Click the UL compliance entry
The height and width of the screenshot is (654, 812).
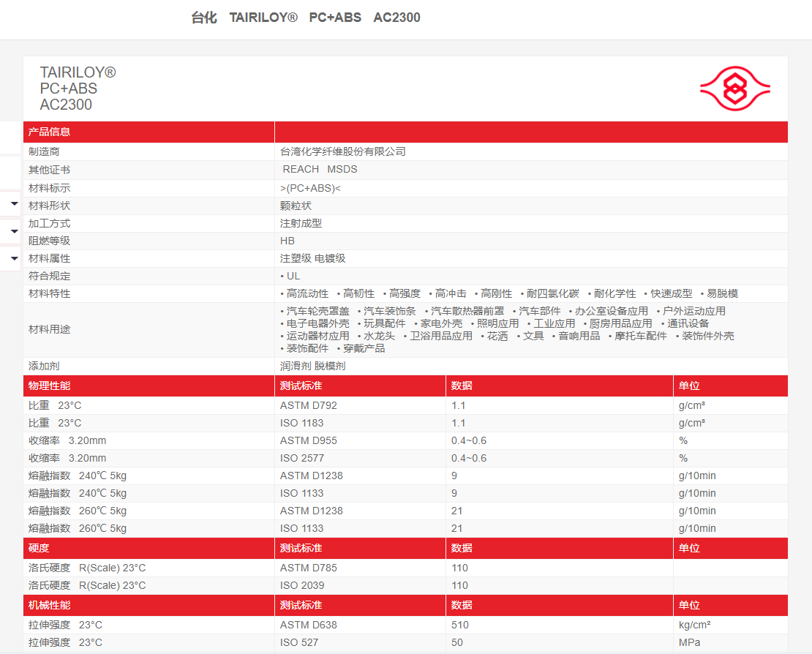tap(293, 276)
